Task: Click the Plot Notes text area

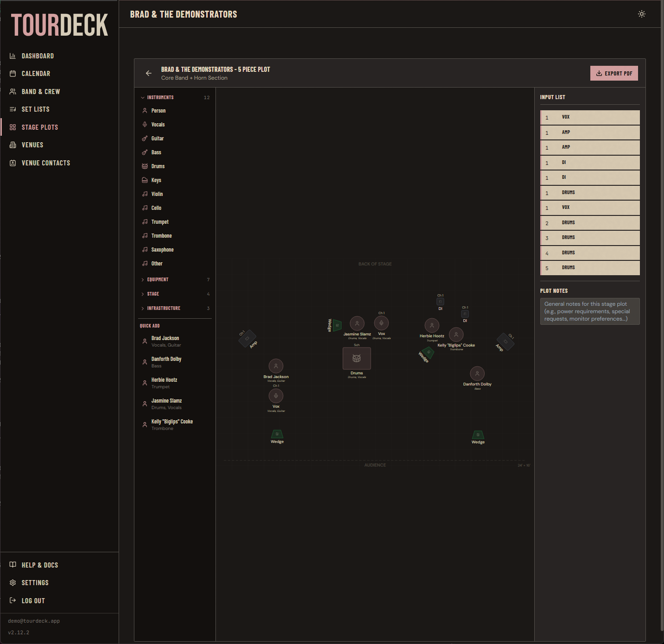Action: pyautogui.click(x=589, y=311)
